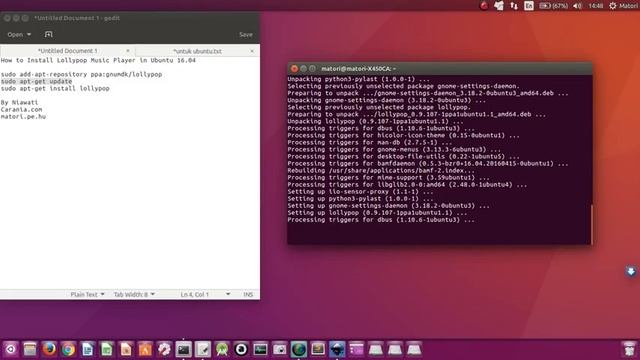The width and height of the screenshot is (640, 360).
Task: Open the Screenshot camera app in dock
Action: pos(280,349)
